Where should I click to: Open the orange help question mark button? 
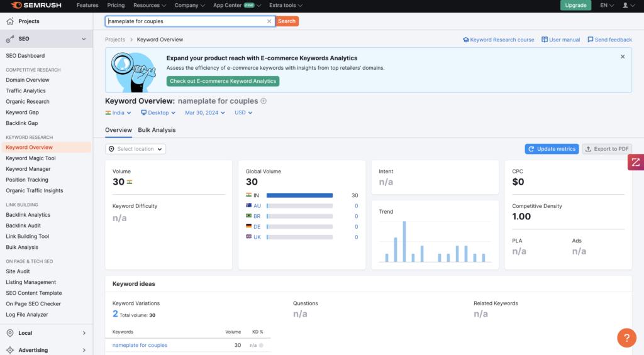tap(627, 338)
